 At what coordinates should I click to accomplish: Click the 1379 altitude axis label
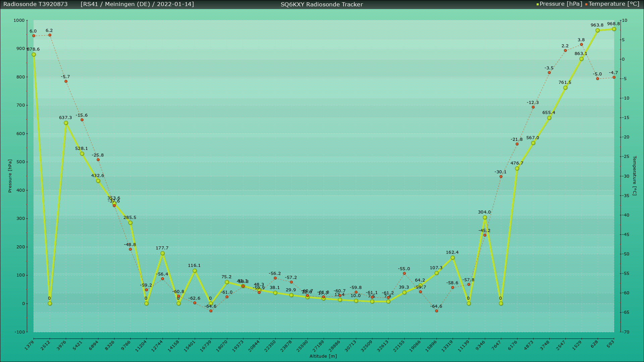click(30, 345)
